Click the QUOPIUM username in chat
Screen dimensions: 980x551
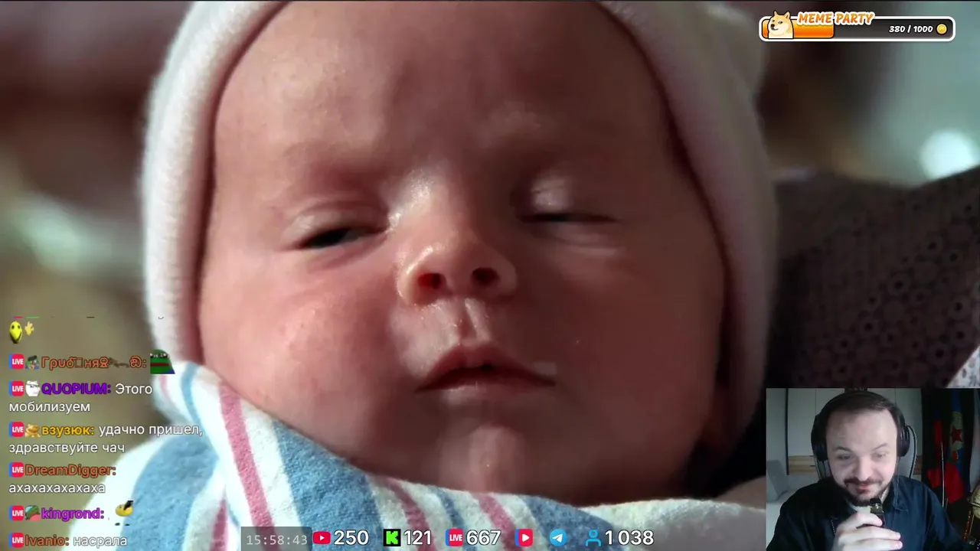tap(76, 389)
